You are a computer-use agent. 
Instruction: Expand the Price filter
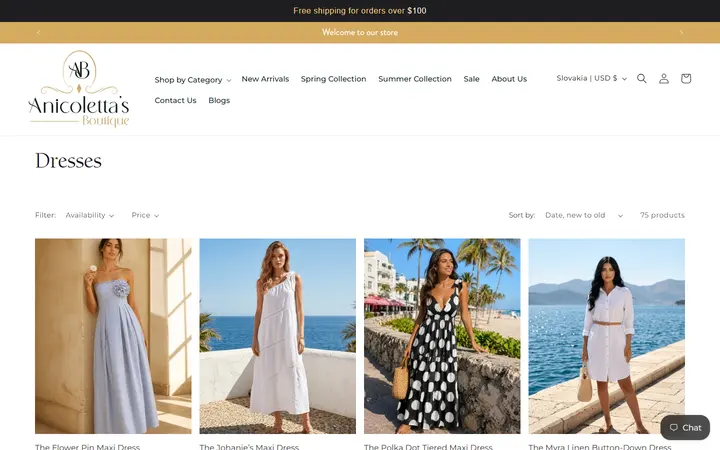pos(145,215)
